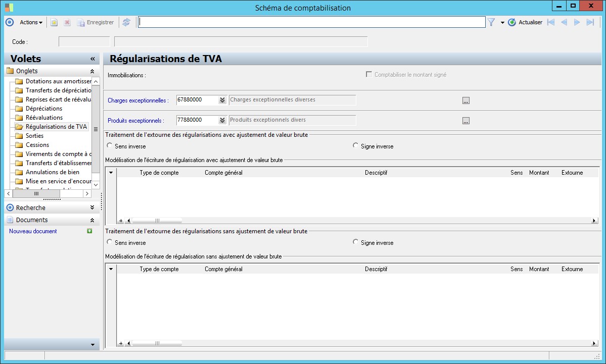Click the circular app icon left of Actions

[10, 22]
